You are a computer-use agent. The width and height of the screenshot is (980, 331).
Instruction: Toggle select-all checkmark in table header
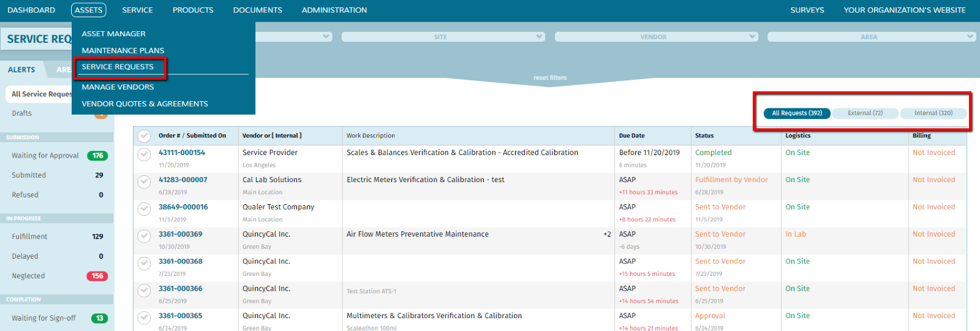pos(144,135)
